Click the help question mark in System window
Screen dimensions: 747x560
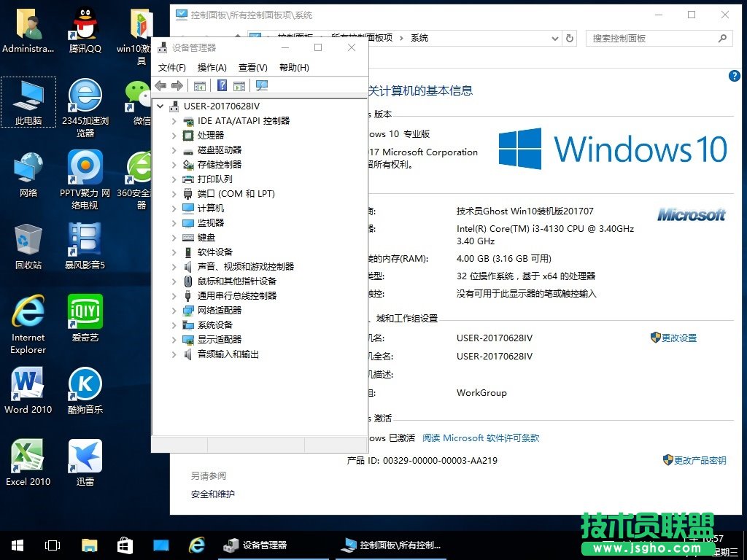tap(734, 76)
